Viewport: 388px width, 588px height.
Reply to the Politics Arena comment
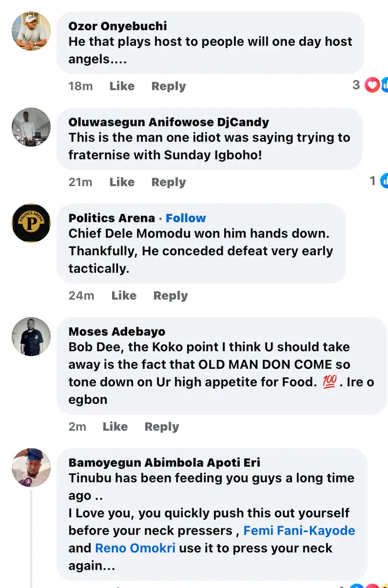tap(170, 296)
